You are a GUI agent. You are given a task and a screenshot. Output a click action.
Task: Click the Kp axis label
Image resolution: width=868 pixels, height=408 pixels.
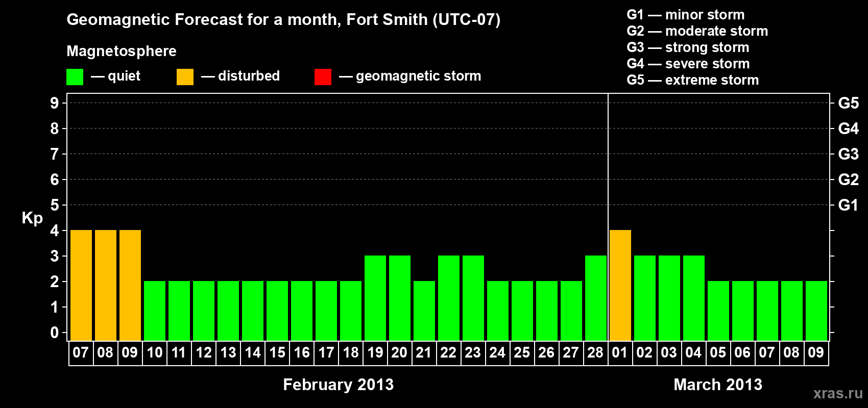click(32, 218)
